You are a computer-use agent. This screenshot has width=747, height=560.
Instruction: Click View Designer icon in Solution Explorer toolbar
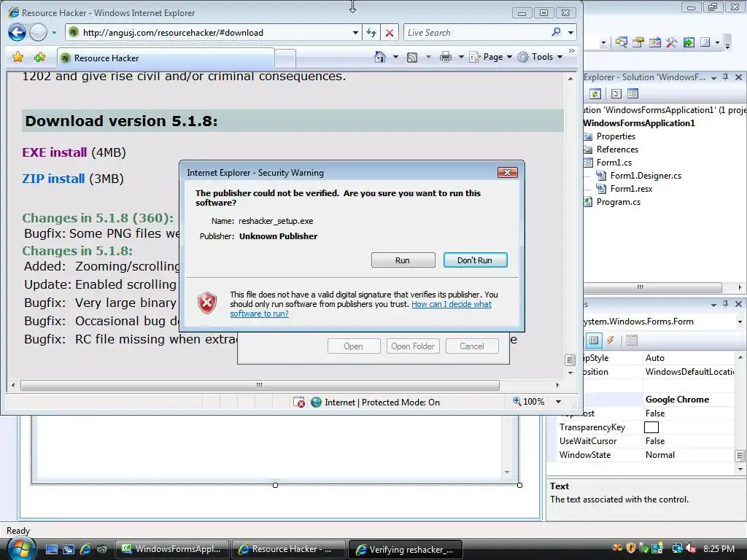point(632,94)
